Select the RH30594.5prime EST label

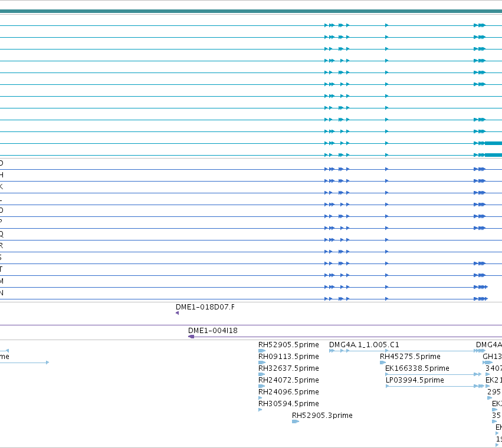point(288,404)
